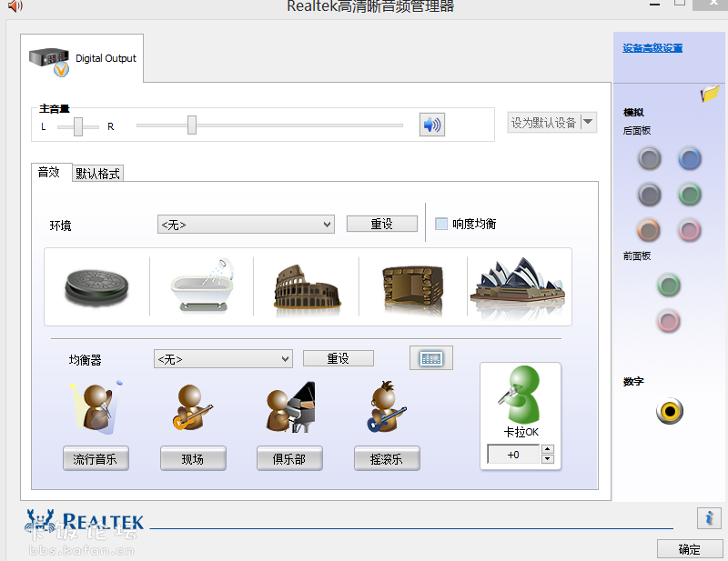Click the green karaoke singer icon

pyautogui.click(x=520, y=395)
